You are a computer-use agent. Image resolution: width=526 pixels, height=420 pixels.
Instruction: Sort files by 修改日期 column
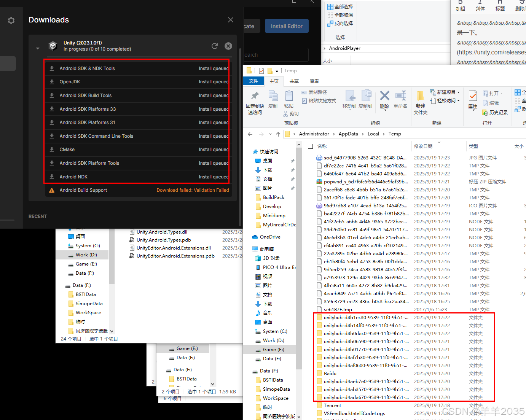[x=423, y=146]
